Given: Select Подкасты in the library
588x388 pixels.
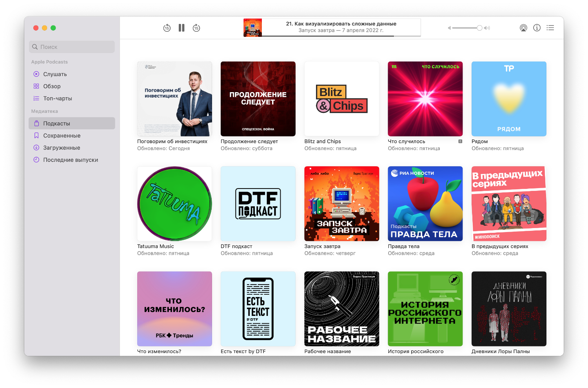Looking at the screenshot, I should tap(72, 123).
